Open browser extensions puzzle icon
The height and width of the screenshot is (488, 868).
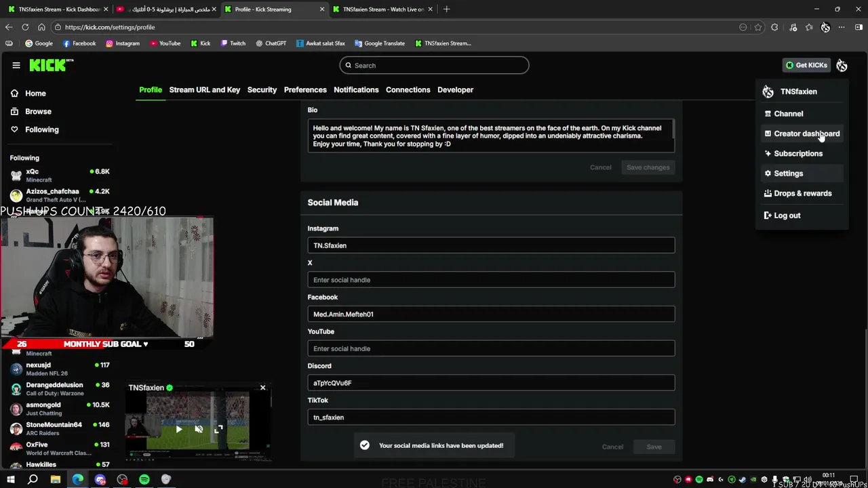pos(774,27)
